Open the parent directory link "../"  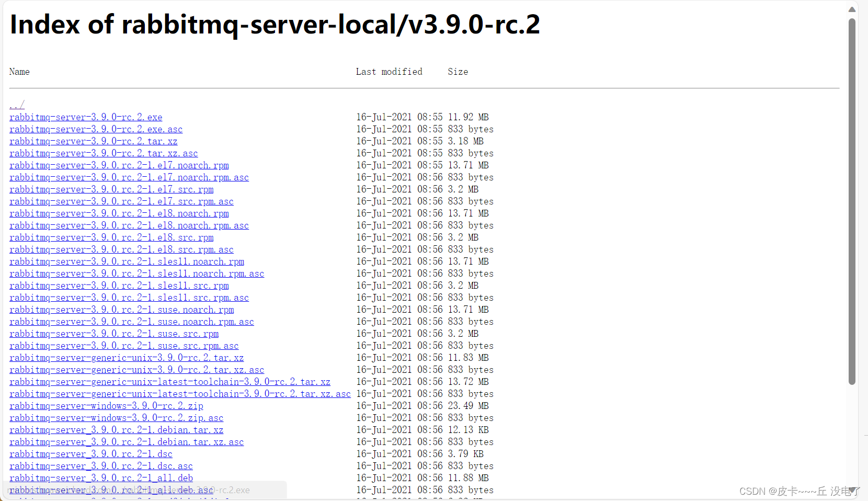click(x=16, y=105)
